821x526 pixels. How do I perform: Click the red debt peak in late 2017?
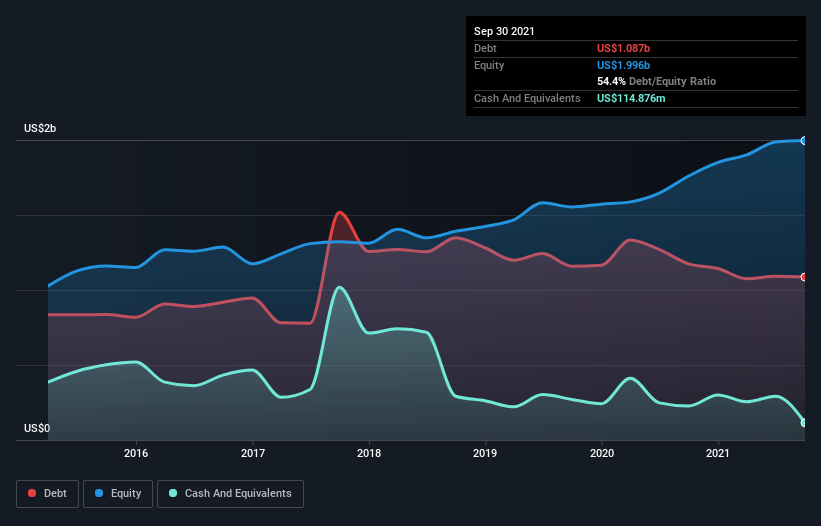[340, 212]
